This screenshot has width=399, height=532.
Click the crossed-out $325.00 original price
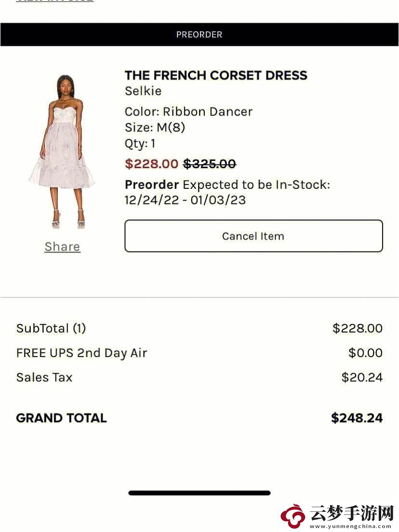click(210, 164)
